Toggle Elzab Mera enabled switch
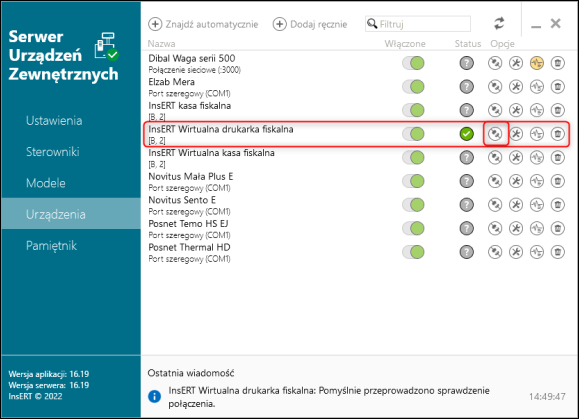The image size is (579, 419). tap(413, 87)
